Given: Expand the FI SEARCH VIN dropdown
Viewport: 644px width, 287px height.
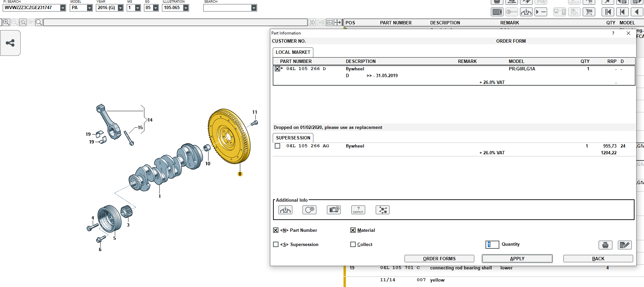Looking at the screenshot, I should 63,8.
